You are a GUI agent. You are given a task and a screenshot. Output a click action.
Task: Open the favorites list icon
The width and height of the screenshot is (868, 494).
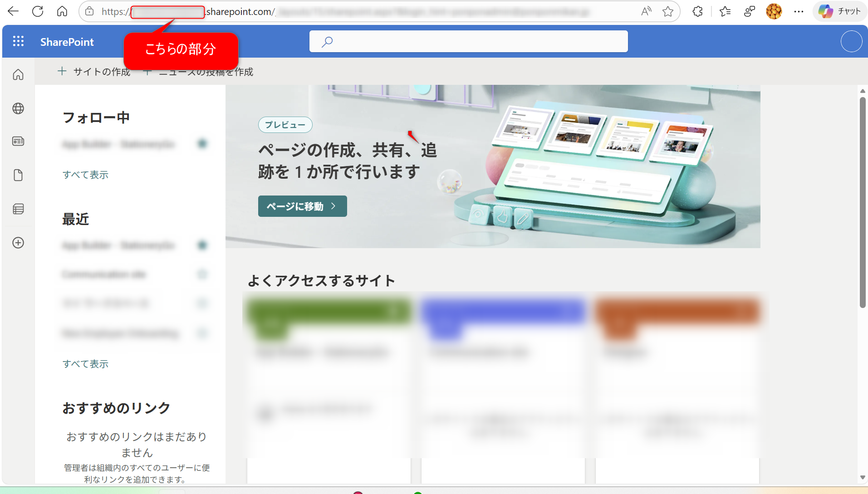725,11
